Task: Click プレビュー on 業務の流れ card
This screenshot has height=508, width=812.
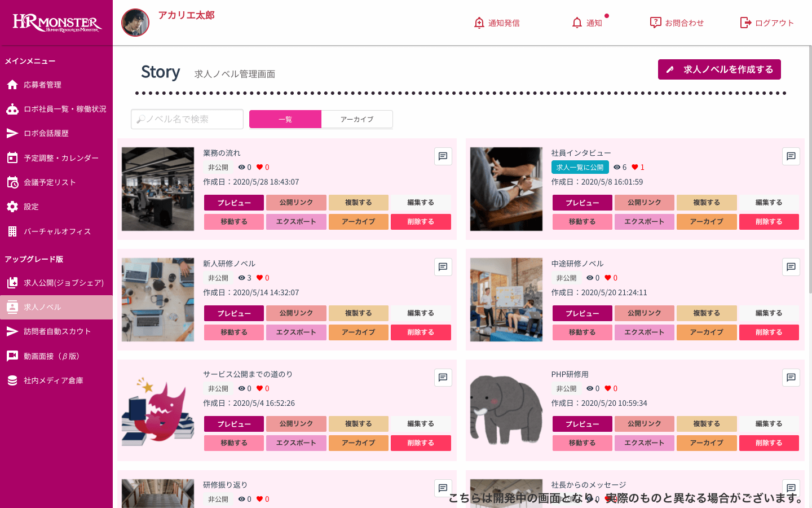Action: tap(234, 203)
